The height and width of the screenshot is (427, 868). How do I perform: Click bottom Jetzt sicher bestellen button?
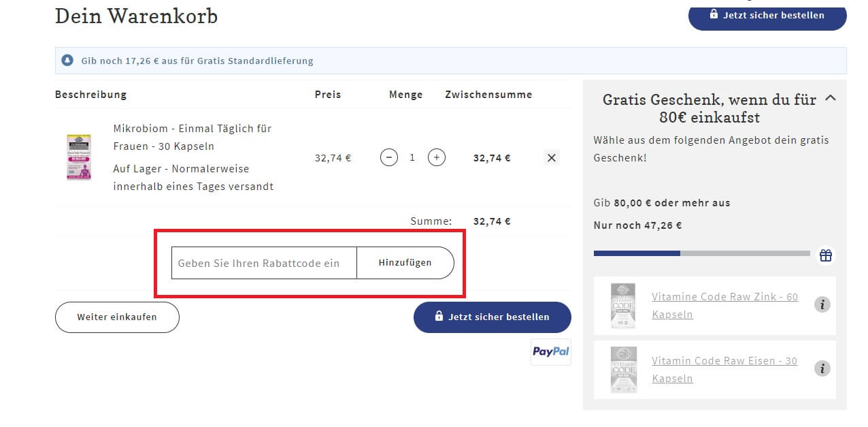493,317
